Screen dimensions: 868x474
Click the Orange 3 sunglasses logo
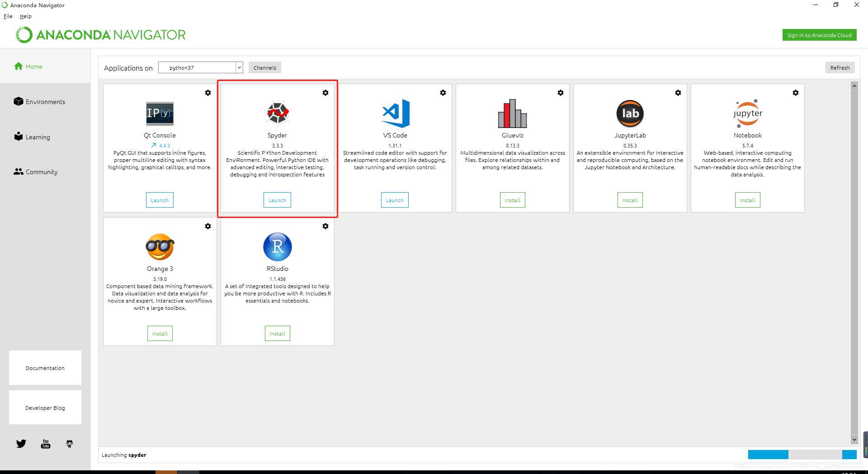pyautogui.click(x=160, y=246)
